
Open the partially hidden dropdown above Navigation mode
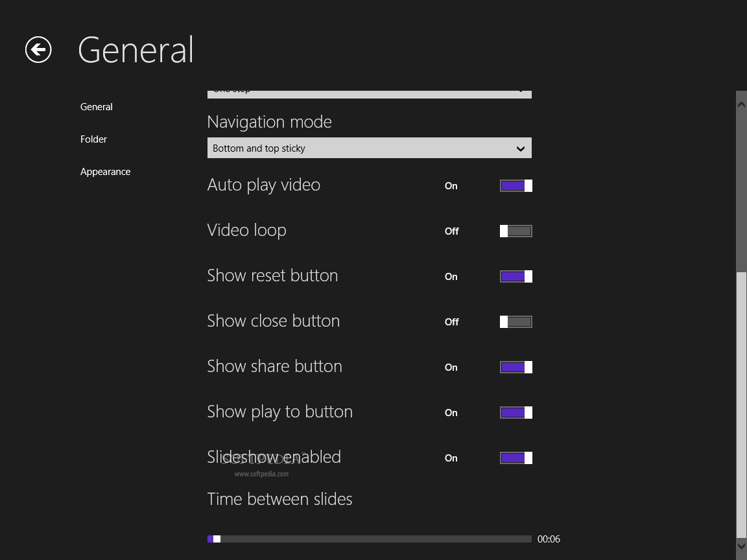click(x=369, y=94)
